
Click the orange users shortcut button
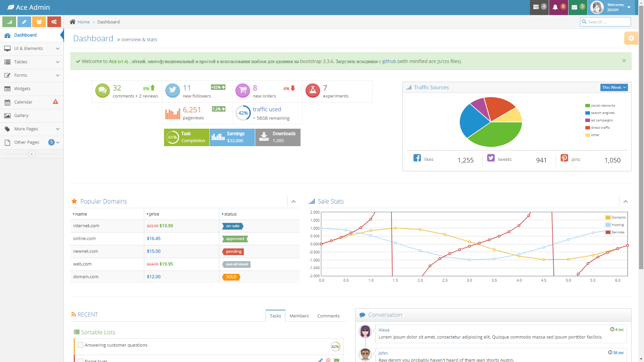pyautogui.click(x=39, y=22)
